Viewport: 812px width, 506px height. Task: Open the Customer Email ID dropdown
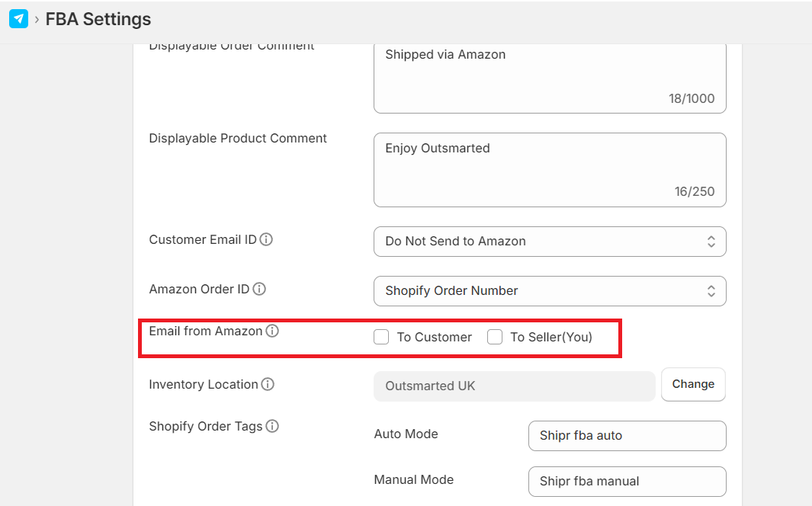550,242
